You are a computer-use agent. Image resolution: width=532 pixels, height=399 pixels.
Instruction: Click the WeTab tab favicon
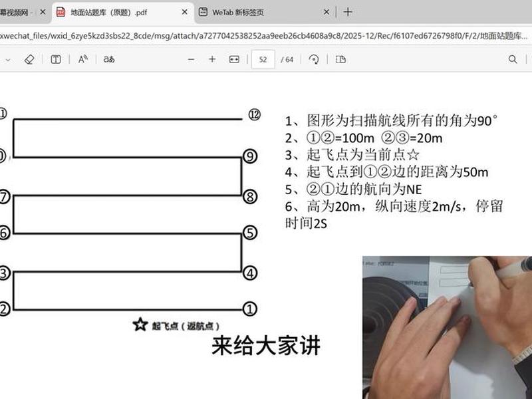pos(203,12)
